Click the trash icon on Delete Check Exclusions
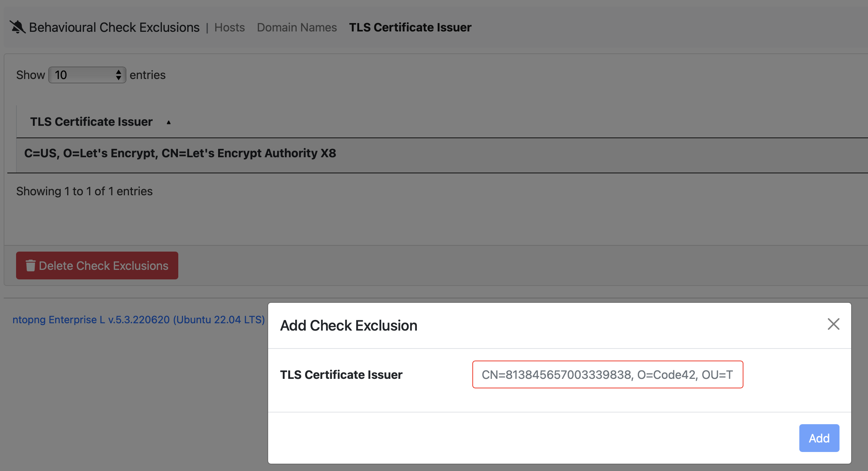The image size is (868, 471). [x=31, y=265]
